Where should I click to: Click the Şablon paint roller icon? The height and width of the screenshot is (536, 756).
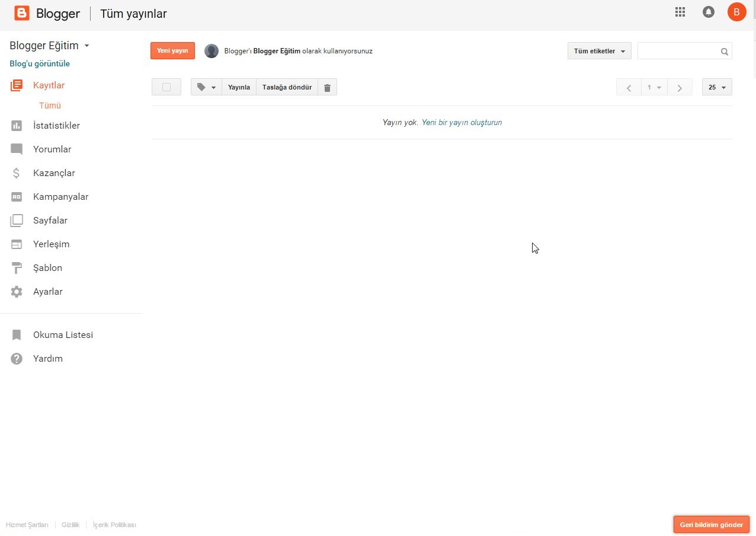(x=17, y=268)
